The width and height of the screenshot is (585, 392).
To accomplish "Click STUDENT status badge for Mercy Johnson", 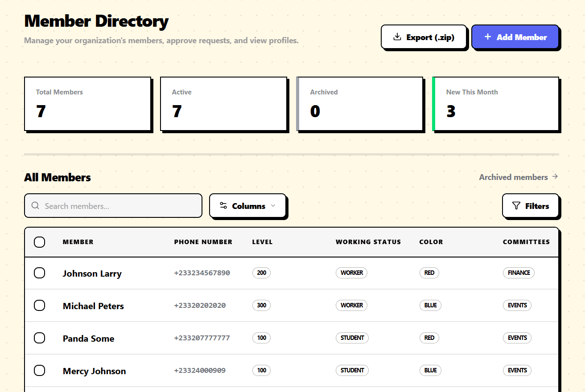I will point(352,370).
